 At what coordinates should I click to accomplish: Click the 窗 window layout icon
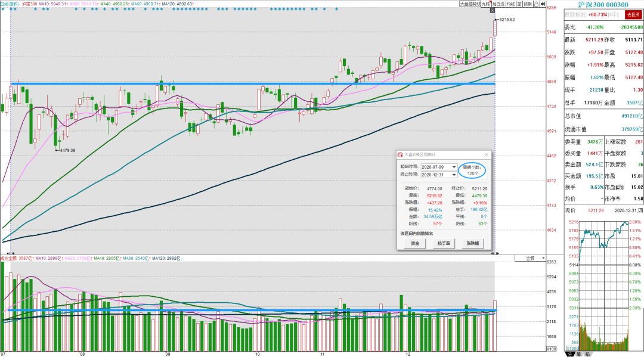pyautogui.click(x=519, y=4)
